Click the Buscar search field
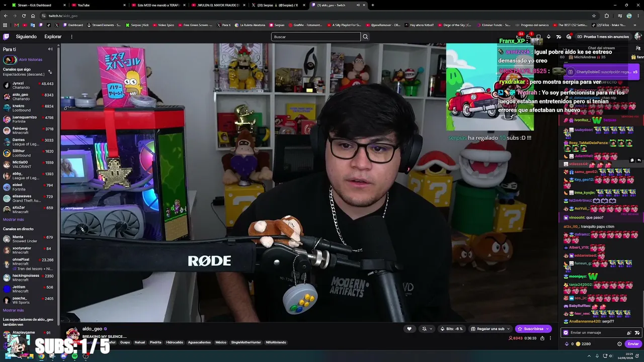Viewport: 644px width, 362px height. point(316,37)
